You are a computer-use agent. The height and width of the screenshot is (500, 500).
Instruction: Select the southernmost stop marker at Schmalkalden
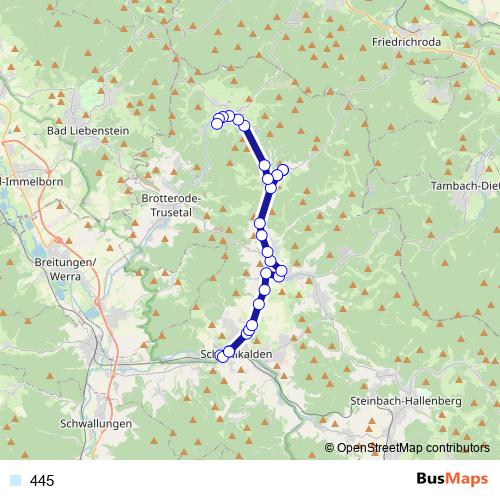click(223, 357)
